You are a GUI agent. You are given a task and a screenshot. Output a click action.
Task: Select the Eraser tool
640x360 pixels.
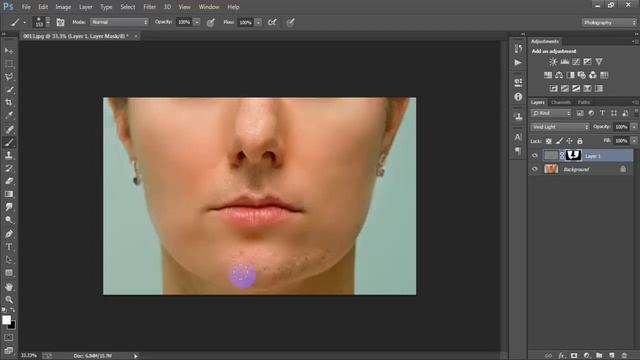click(9, 181)
